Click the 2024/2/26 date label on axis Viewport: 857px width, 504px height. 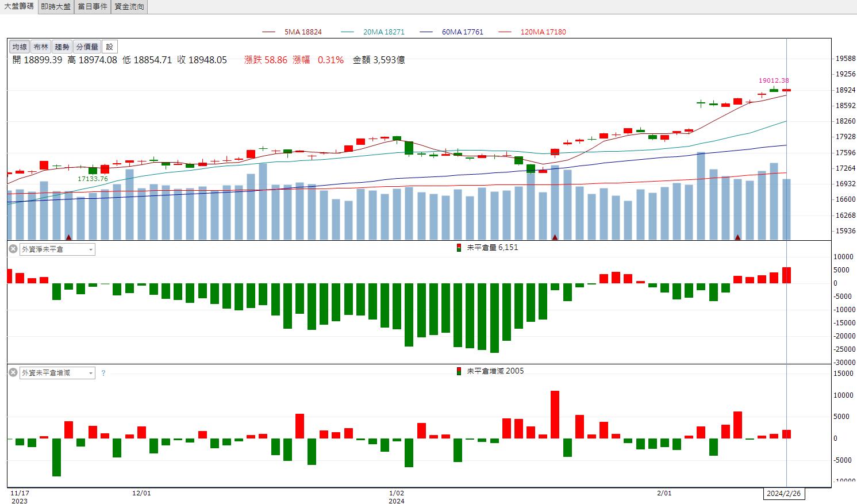[x=784, y=494]
